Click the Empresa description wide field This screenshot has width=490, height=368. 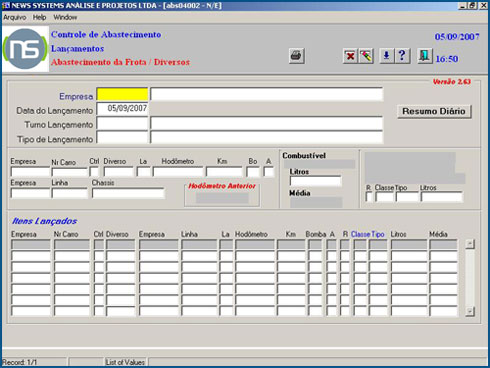266,94
